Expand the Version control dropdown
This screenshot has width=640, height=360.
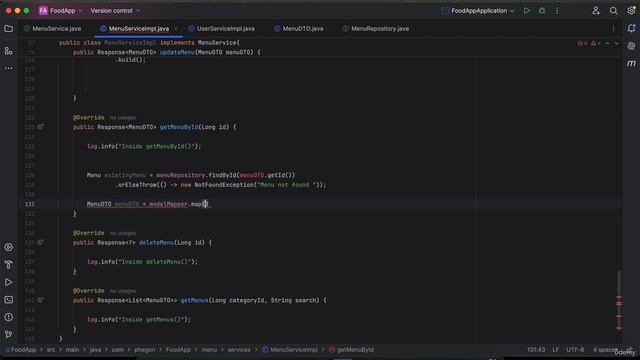(115, 11)
